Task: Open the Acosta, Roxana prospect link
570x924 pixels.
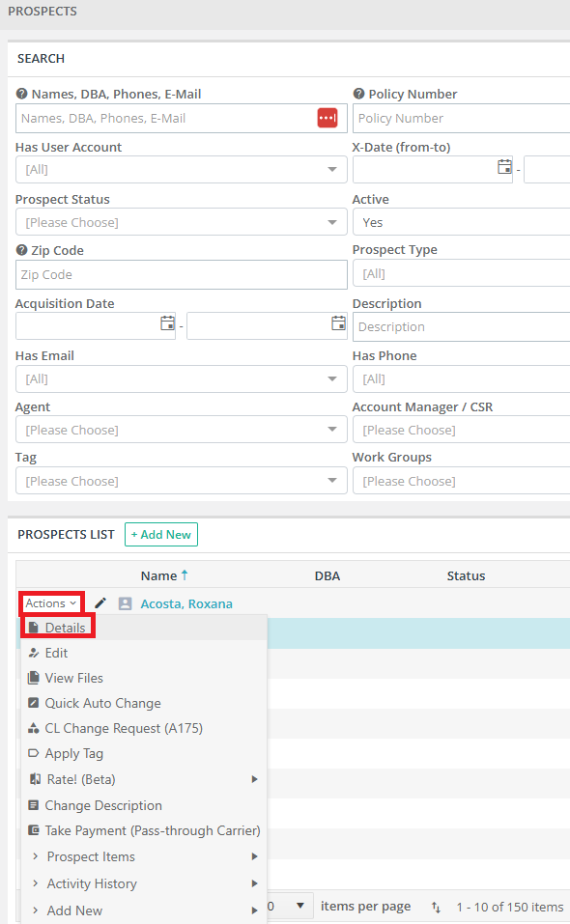Action: [186, 603]
